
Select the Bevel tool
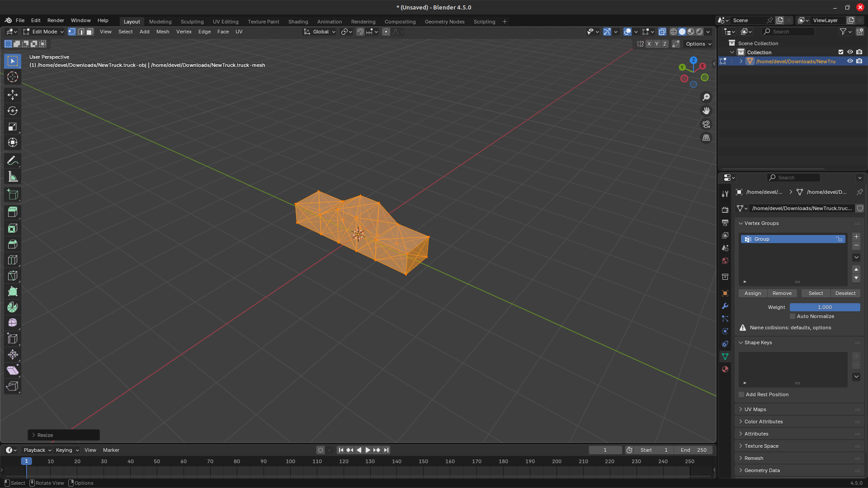(x=13, y=244)
